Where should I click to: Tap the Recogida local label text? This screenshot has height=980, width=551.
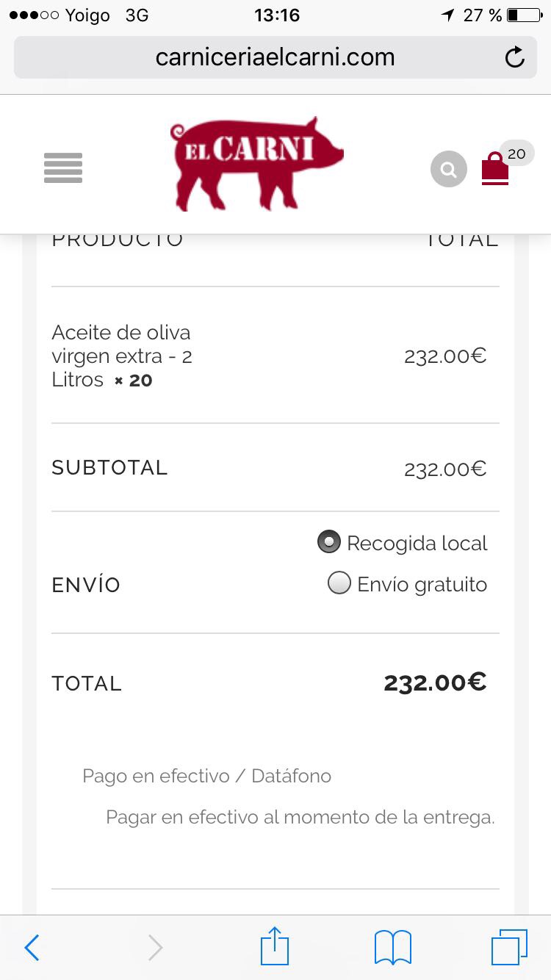coord(417,543)
